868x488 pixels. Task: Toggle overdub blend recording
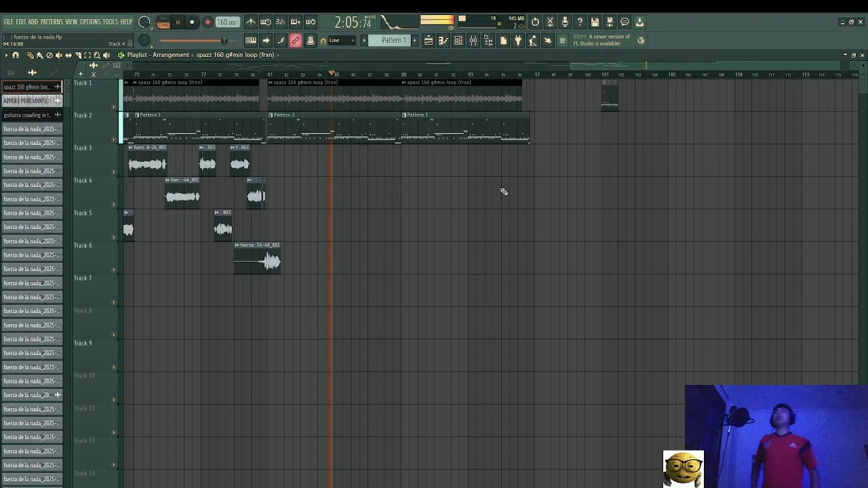pyautogui.click(x=296, y=22)
